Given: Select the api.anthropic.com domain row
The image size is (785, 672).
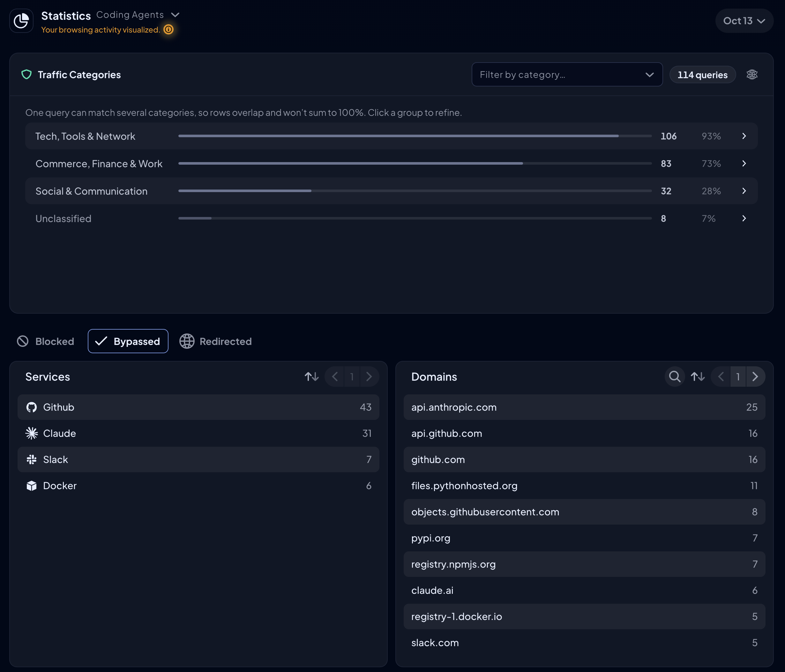Looking at the screenshot, I should 584,407.
